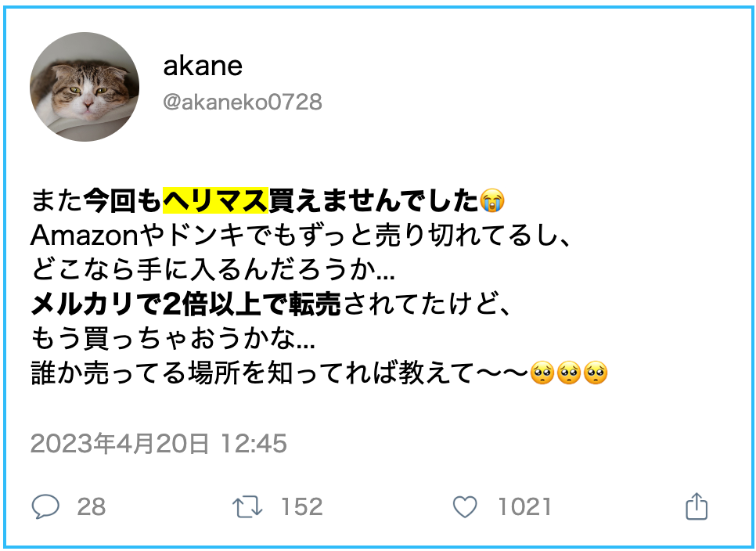Click the line もう買っちゃおうかな
This screenshot has width=756, height=551.
pyautogui.click(x=173, y=338)
